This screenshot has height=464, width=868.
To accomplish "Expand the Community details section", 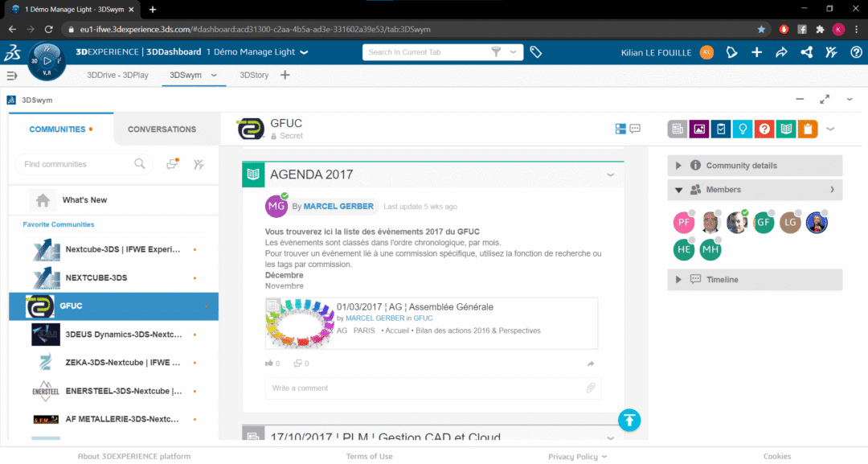I will pos(678,166).
